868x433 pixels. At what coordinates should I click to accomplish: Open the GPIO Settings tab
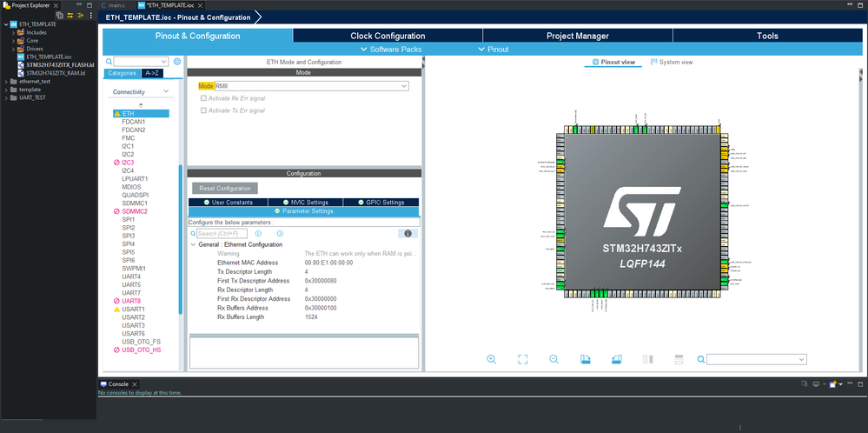pos(381,202)
